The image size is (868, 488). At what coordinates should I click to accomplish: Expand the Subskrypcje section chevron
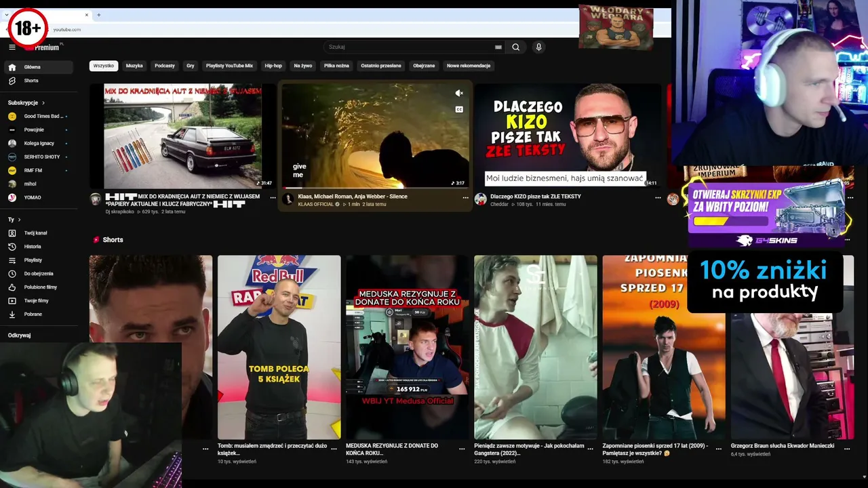(x=43, y=103)
